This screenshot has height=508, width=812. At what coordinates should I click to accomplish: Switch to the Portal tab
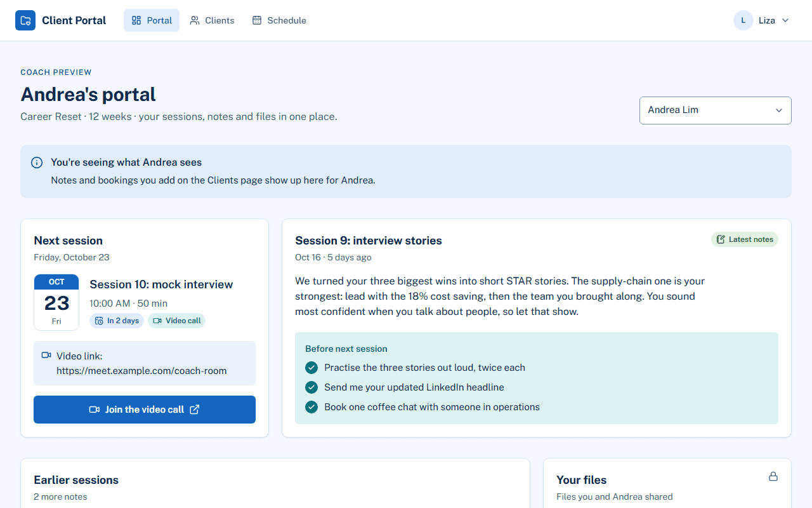[x=152, y=20]
